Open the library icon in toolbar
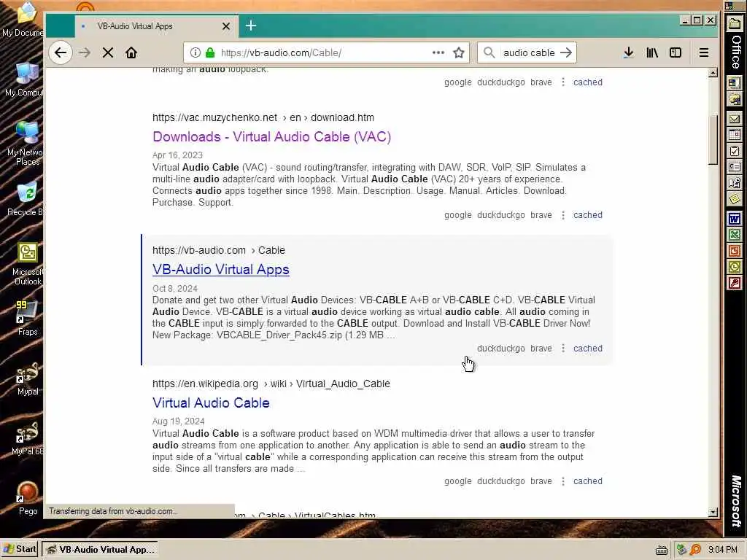Image resolution: width=747 pixels, height=560 pixels. pyautogui.click(x=652, y=52)
